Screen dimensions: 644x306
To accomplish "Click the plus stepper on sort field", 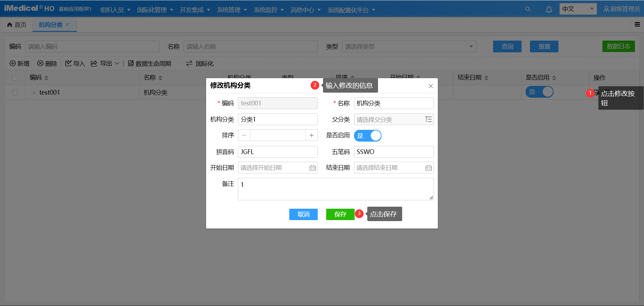I will click(311, 135).
